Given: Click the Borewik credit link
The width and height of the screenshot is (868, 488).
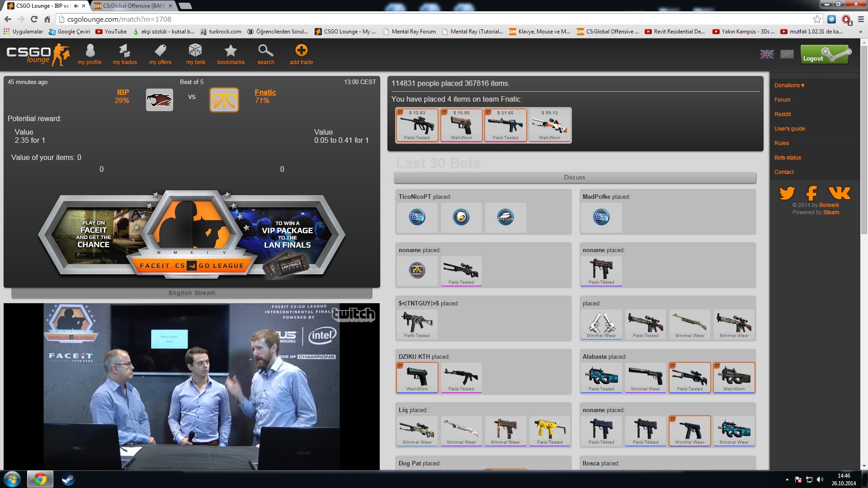Looking at the screenshot, I should tap(829, 205).
